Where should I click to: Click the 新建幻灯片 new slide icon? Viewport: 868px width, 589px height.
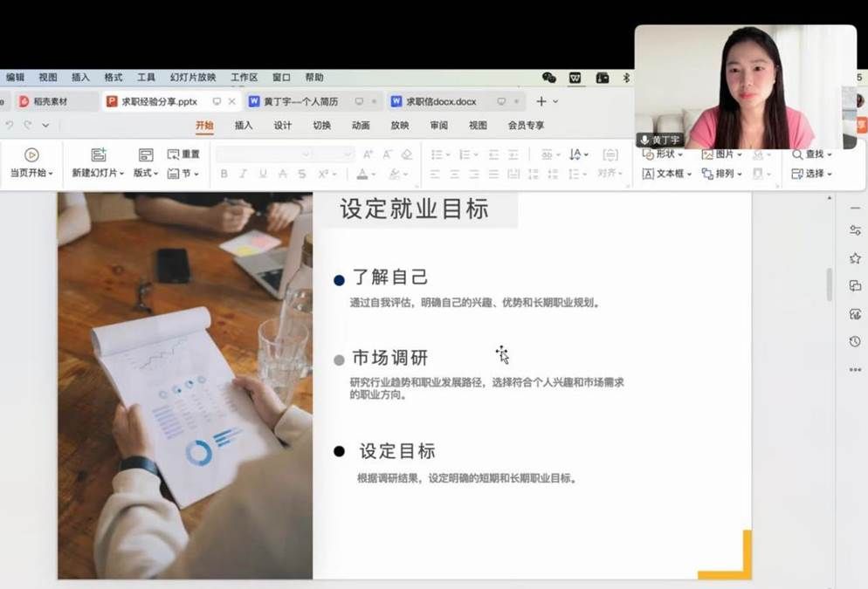coord(98,155)
